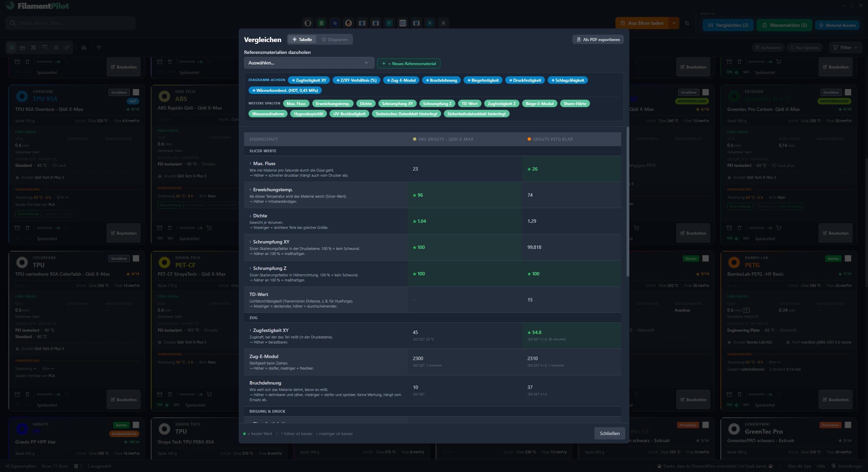The width and height of the screenshot is (868, 472).
Task: Adjust the +% slider on TPU-varioshore Colorfabb card
Action: coord(45,394)
